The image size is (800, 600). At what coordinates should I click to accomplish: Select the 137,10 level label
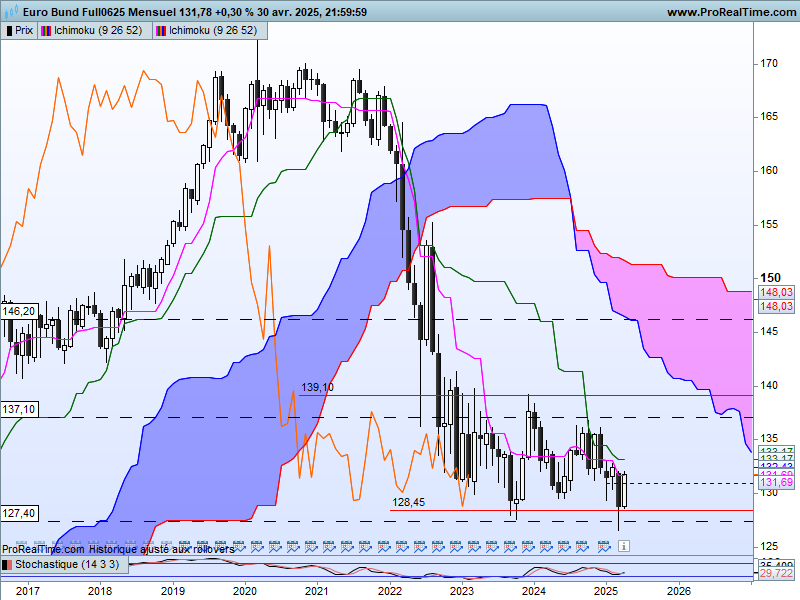click(19, 409)
